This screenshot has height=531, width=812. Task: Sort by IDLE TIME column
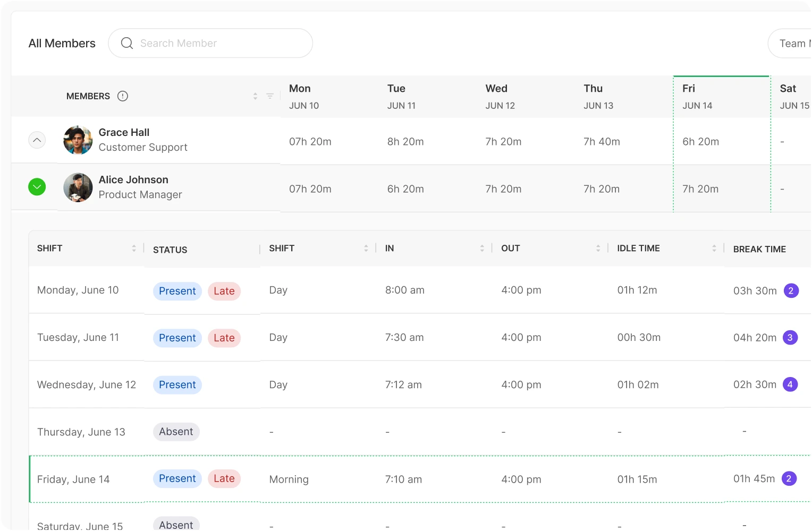pyautogui.click(x=714, y=248)
